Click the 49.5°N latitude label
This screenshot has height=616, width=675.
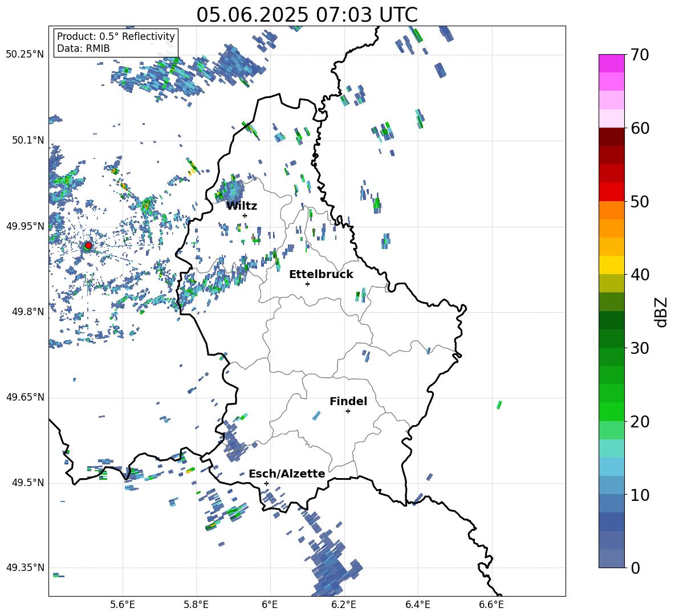(x=28, y=483)
